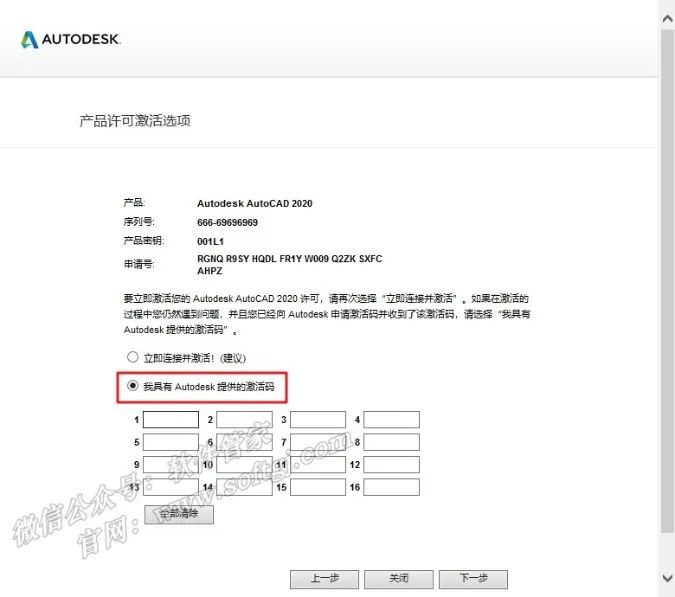Focus activation code field 1
The width and height of the screenshot is (675, 597).
tap(171, 420)
